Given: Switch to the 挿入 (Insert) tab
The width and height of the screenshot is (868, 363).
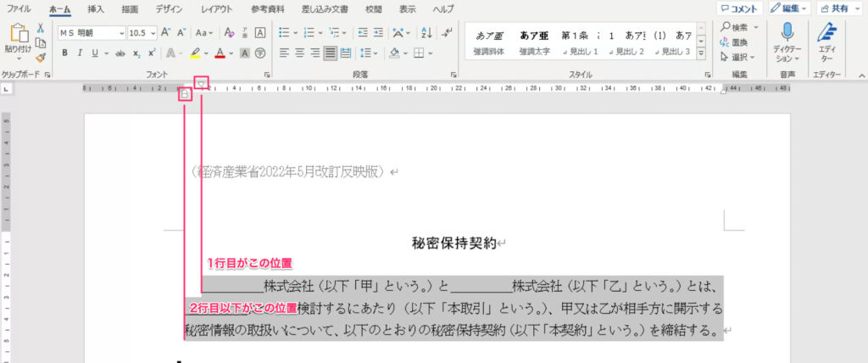Looking at the screenshot, I should click(x=96, y=8).
